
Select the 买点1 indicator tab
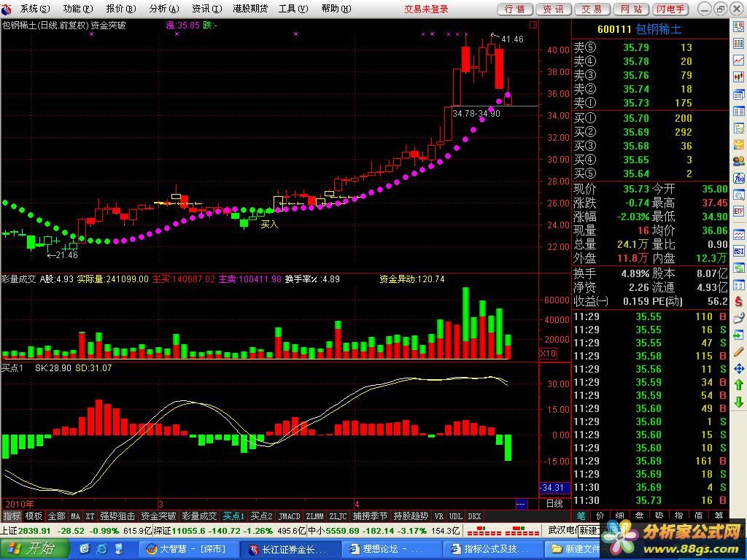(x=233, y=516)
